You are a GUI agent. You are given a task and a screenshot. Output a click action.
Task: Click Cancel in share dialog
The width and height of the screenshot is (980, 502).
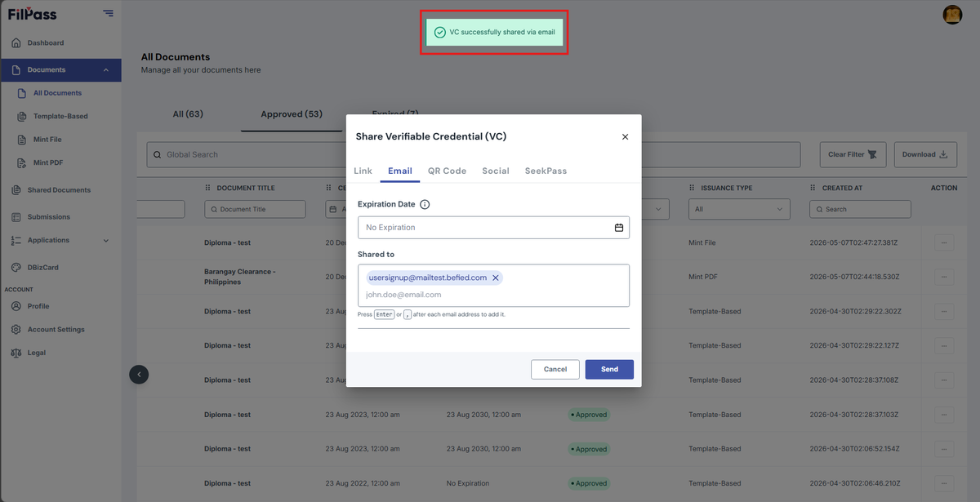[x=555, y=369]
